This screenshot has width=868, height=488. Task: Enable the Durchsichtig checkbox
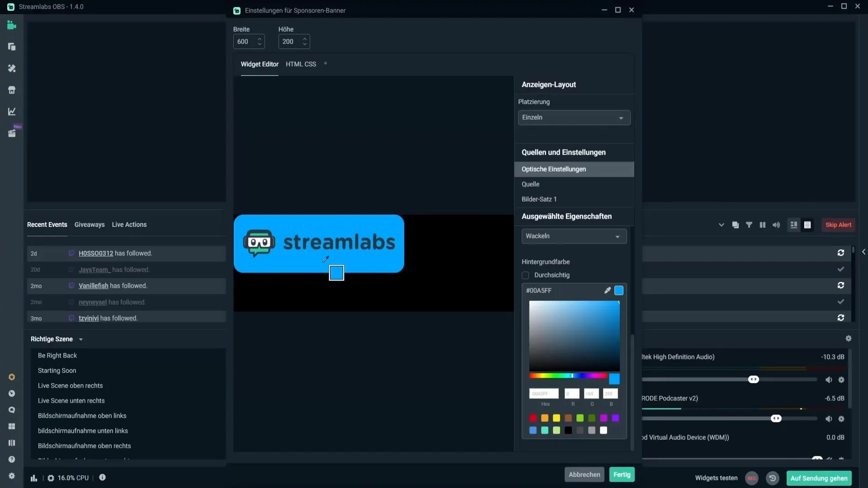click(525, 275)
